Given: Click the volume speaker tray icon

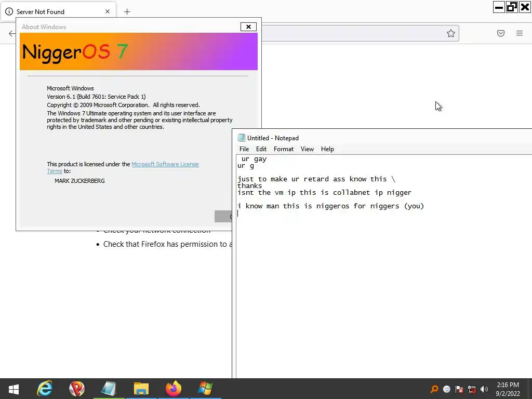Looking at the screenshot, I should pyautogui.click(x=484, y=389).
